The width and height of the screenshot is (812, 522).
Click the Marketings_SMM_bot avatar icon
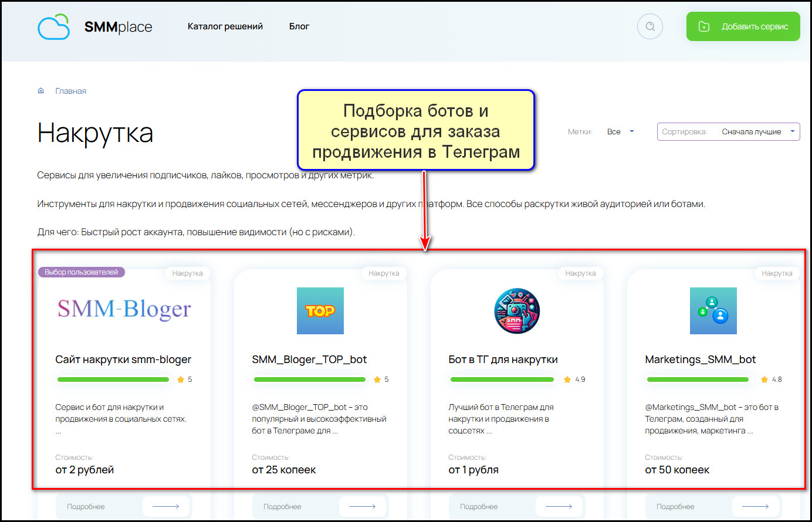coord(713,310)
